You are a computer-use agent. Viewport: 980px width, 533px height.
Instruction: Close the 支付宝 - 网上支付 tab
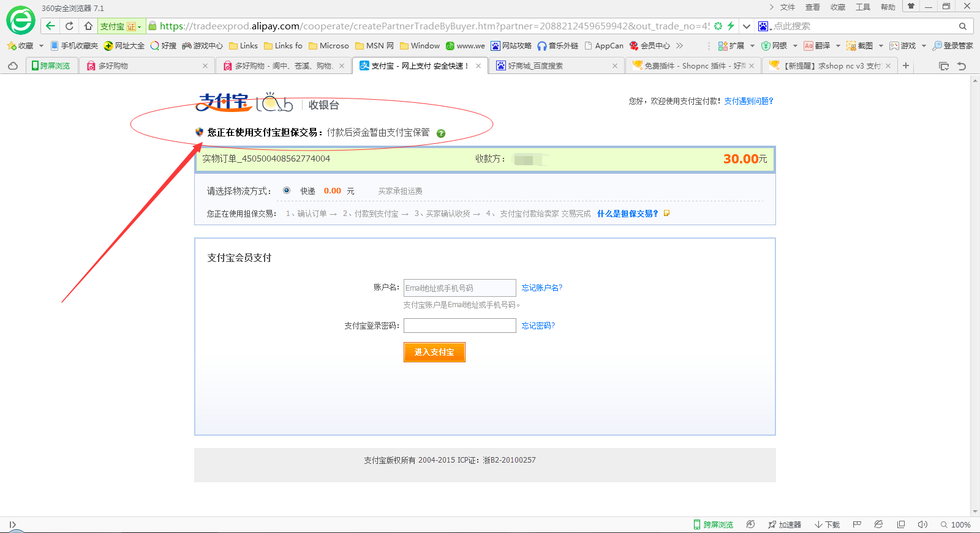pos(478,66)
